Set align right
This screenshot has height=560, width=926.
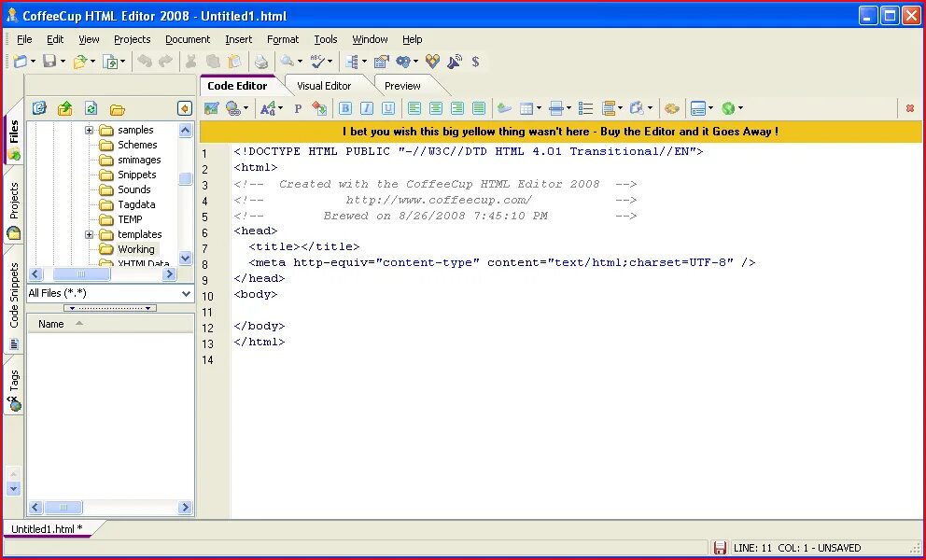tap(457, 108)
